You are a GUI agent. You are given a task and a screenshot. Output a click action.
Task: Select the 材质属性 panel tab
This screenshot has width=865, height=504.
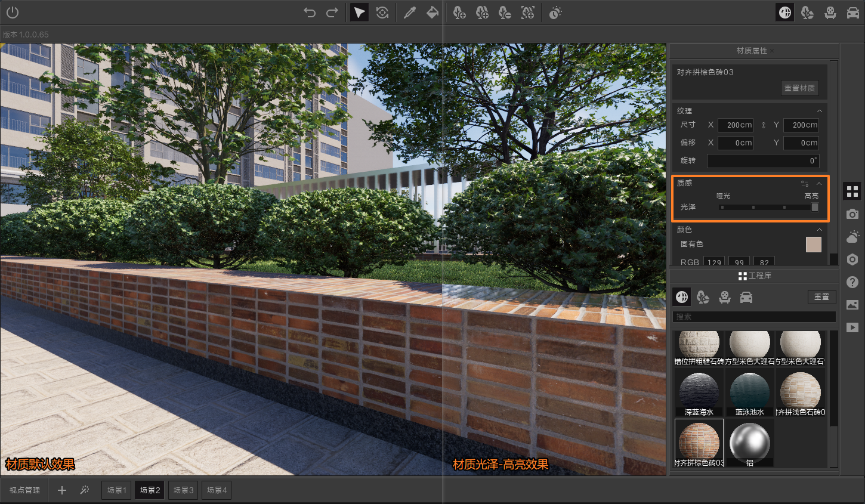click(x=752, y=51)
